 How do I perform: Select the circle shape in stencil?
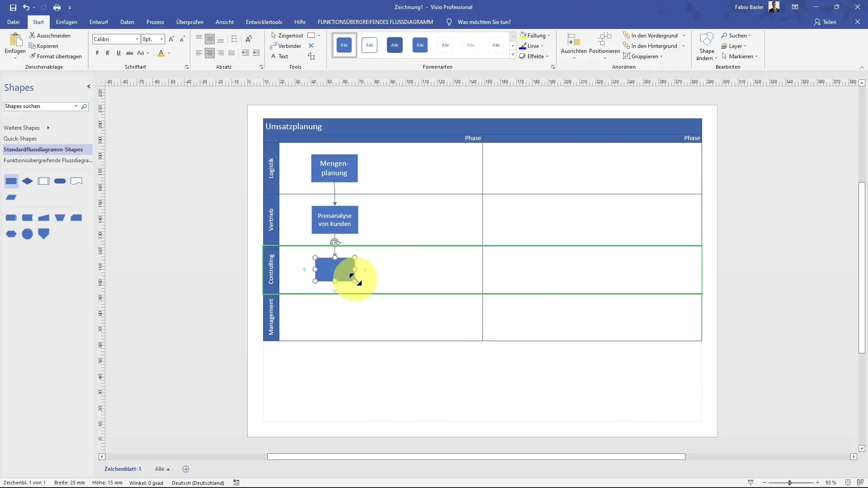coord(28,234)
